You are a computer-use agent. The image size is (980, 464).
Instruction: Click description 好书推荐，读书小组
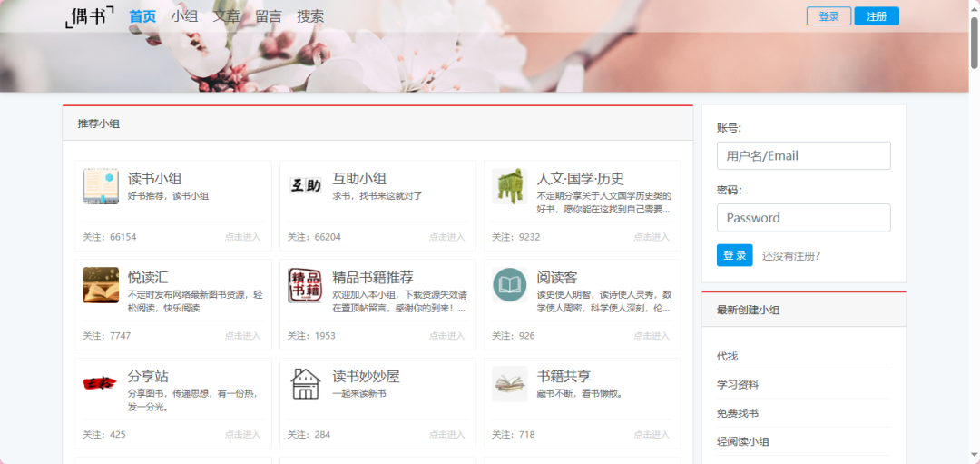tap(168, 196)
